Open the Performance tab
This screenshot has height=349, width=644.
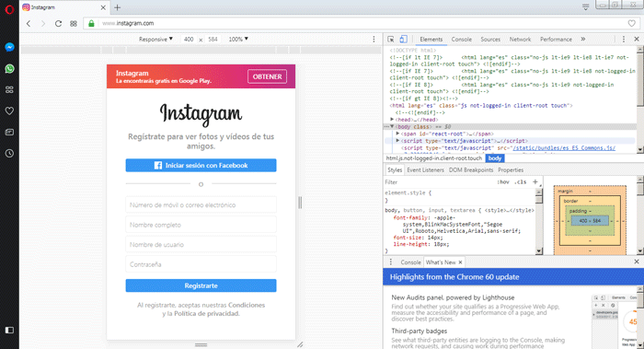(x=556, y=39)
